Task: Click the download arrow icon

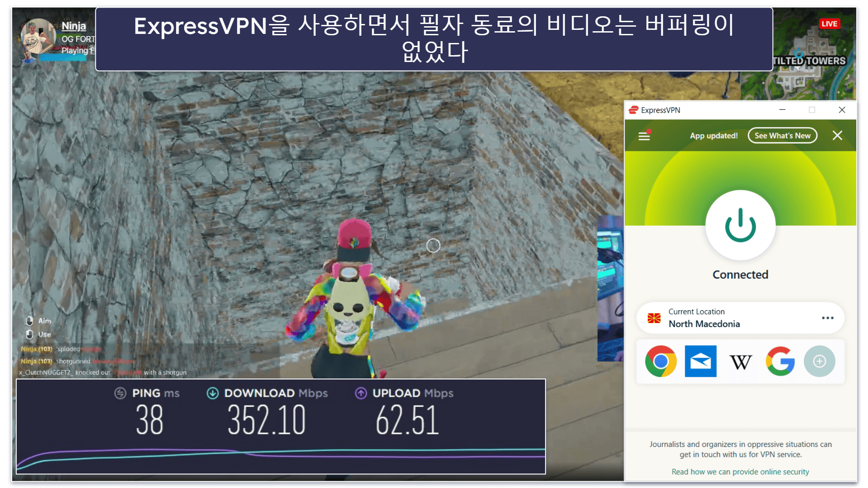Action: pyautogui.click(x=213, y=393)
